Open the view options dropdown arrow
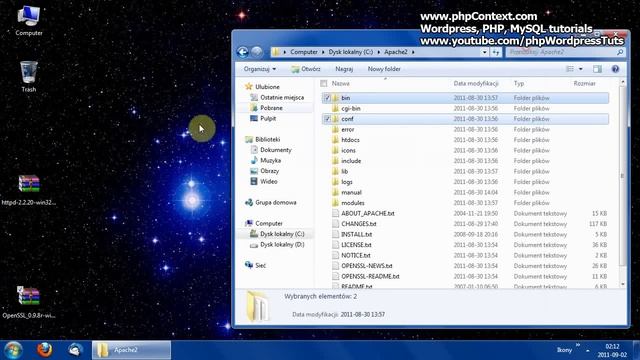The width and height of the screenshot is (640, 360). (x=580, y=69)
